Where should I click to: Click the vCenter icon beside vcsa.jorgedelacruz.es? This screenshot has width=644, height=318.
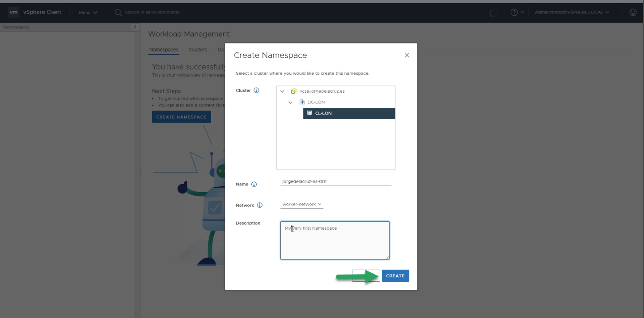tap(294, 91)
